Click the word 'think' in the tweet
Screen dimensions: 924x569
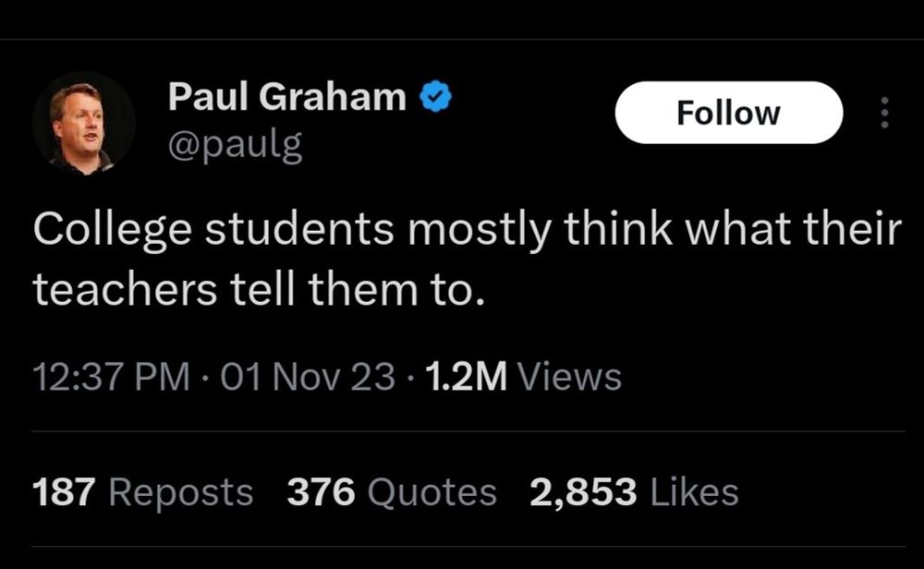click(618, 228)
